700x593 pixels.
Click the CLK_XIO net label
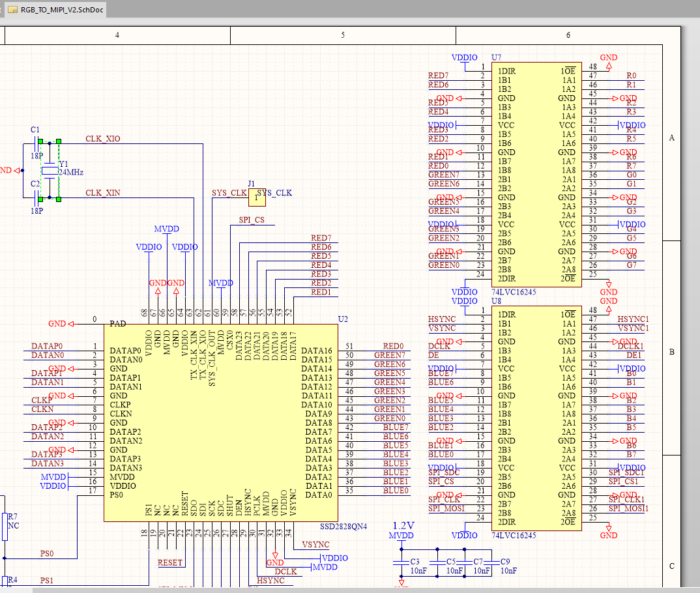tap(103, 139)
